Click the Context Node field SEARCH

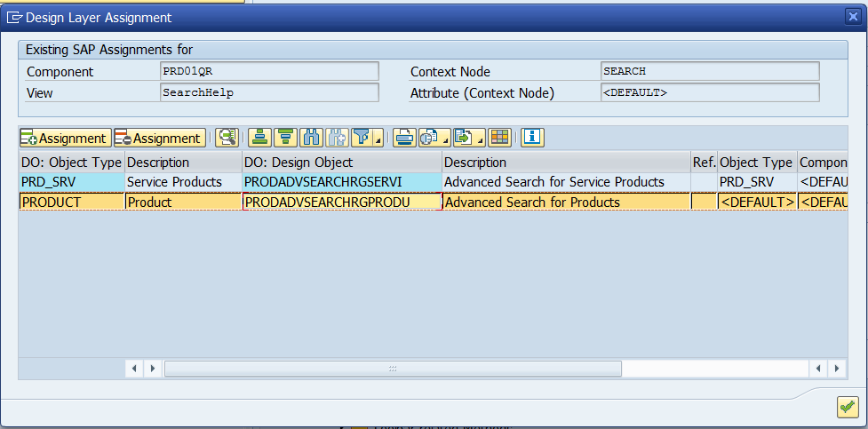pyautogui.click(x=710, y=71)
